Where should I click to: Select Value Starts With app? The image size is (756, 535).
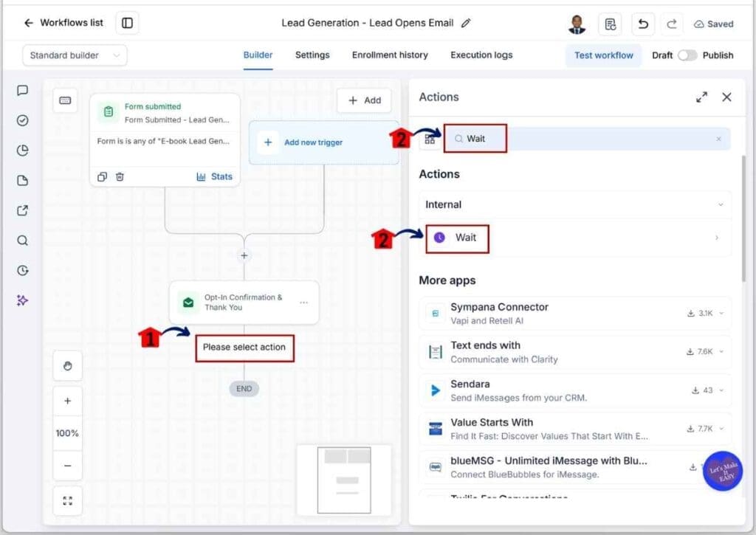point(574,429)
